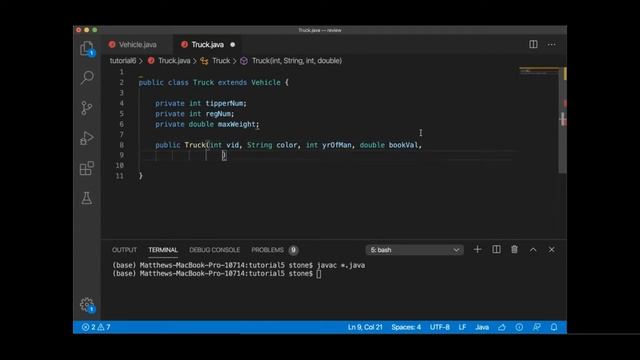
Task: Open editor More Actions ellipsis
Action: [551, 44]
